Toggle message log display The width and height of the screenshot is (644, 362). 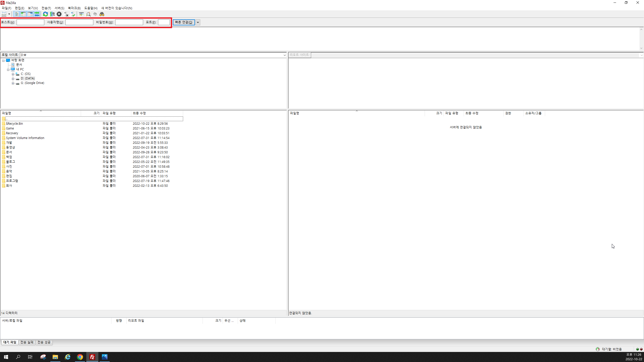(17, 14)
